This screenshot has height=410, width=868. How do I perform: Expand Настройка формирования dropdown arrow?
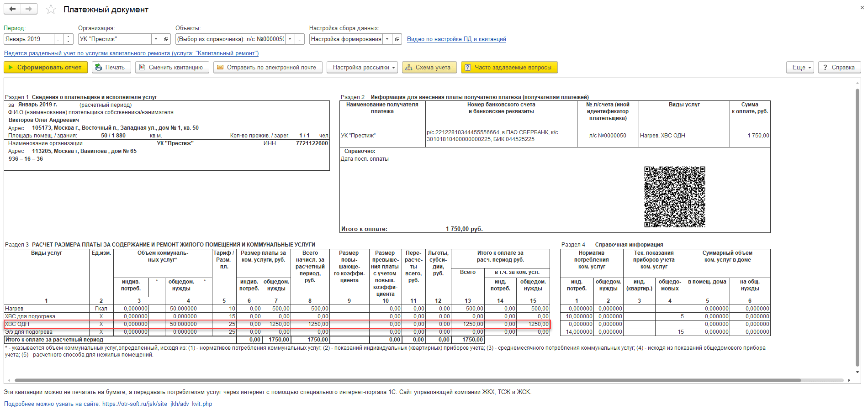(x=387, y=39)
